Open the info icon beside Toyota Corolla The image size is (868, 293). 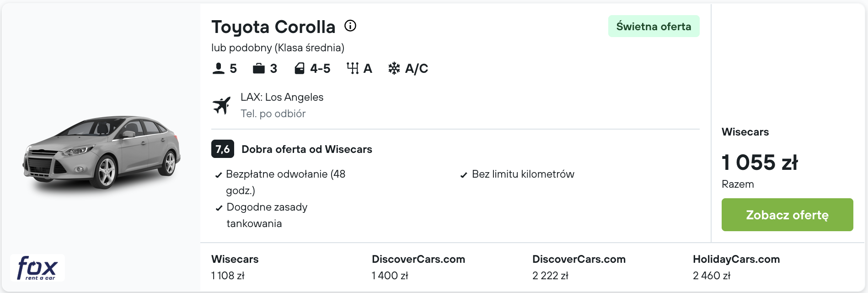[350, 26]
